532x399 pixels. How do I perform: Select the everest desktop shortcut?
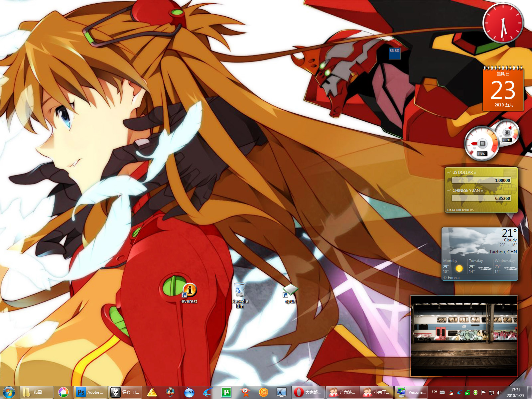[189, 293]
